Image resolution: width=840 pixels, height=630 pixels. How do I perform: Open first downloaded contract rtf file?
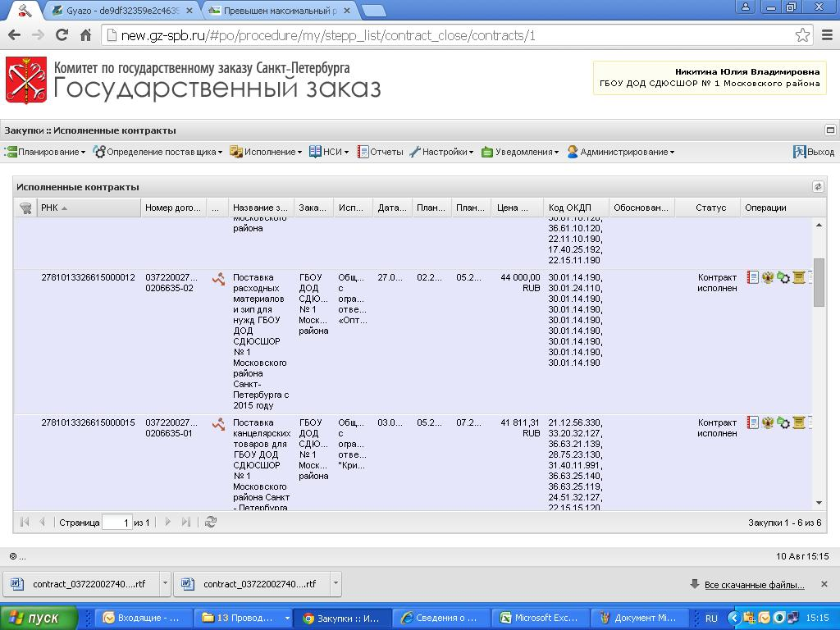[x=82, y=583]
